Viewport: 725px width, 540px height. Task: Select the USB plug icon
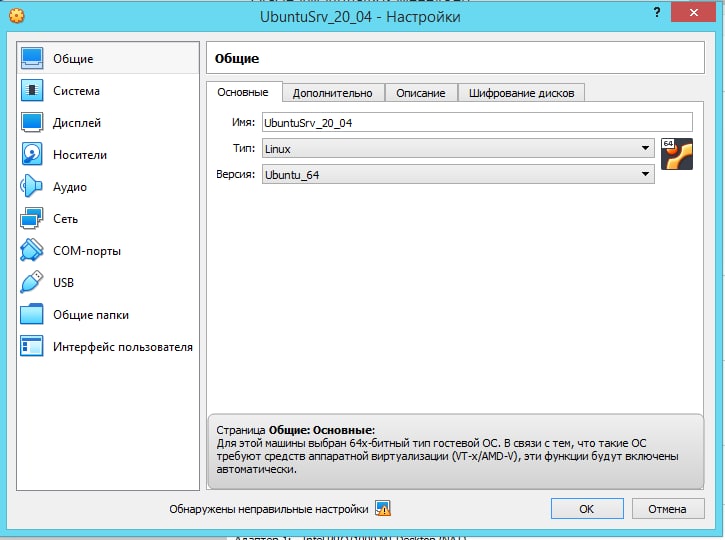(x=32, y=282)
